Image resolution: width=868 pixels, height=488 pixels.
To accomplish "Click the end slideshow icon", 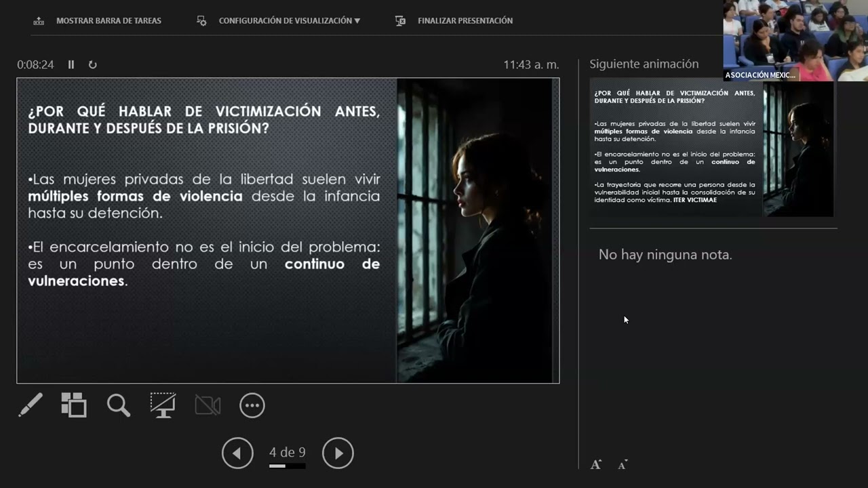I will point(400,21).
